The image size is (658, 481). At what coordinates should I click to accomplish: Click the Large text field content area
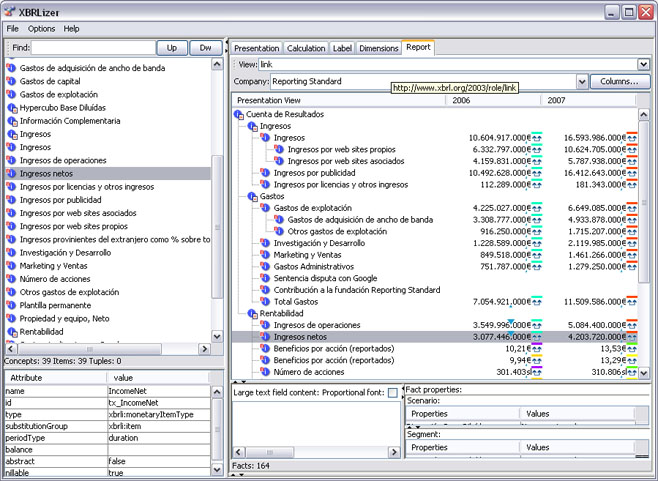click(316, 423)
